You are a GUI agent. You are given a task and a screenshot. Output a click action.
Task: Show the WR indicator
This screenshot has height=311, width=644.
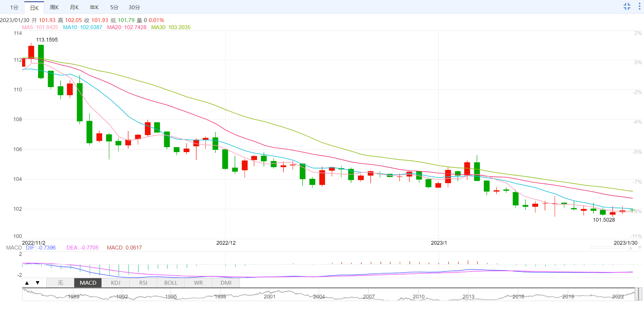pos(198,283)
